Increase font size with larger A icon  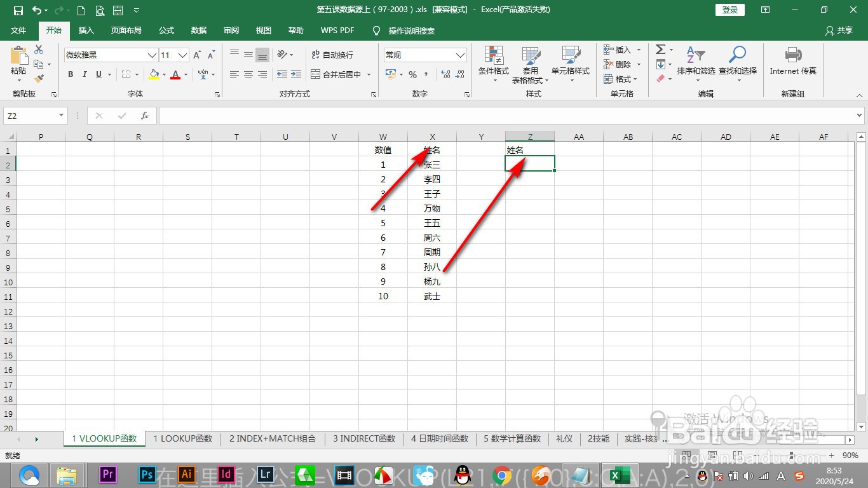198,55
